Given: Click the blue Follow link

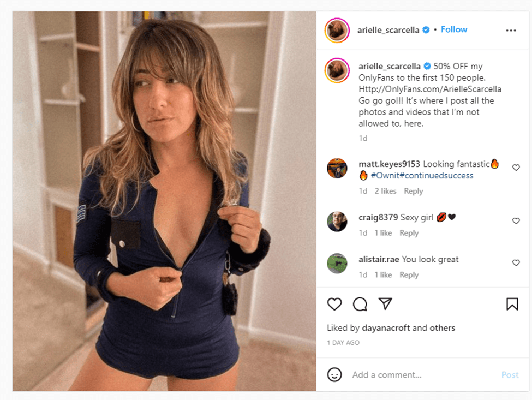Looking at the screenshot, I should point(454,29).
